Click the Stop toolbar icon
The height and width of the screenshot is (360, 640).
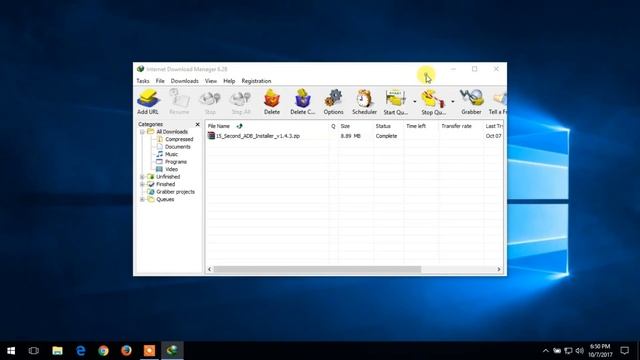tap(210, 101)
